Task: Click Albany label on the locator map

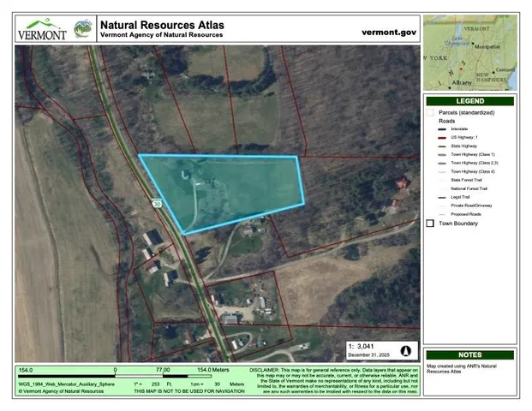Action: click(x=462, y=83)
